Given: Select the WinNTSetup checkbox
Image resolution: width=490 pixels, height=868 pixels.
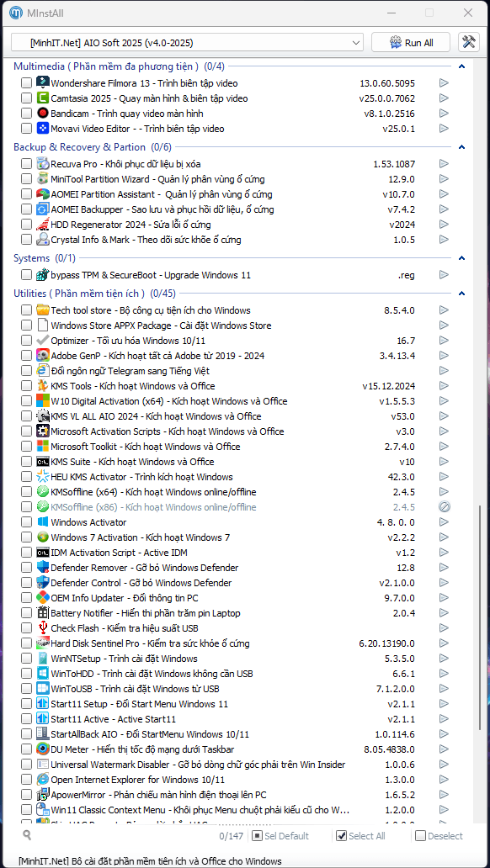Looking at the screenshot, I should (26, 659).
